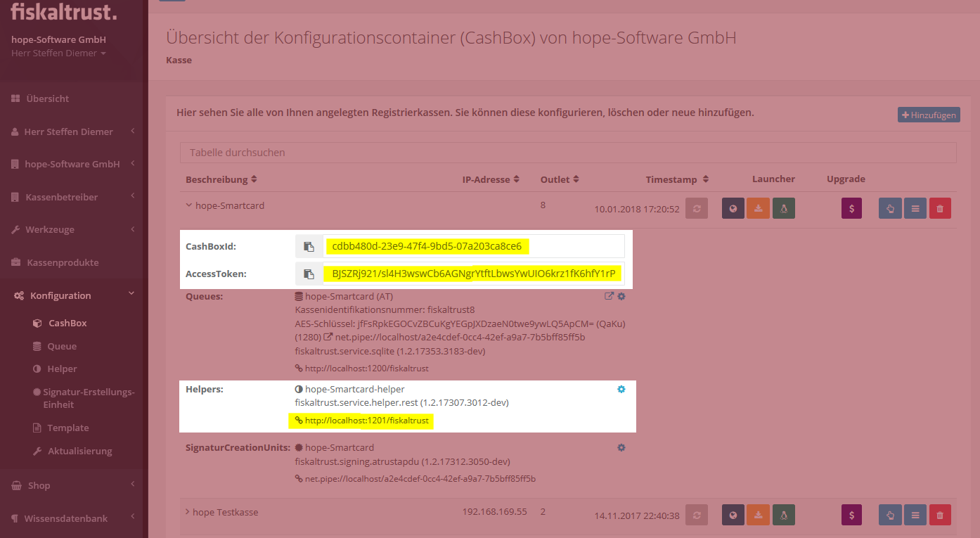Viewport: 980px width, 538px height.
Task: Sort table by Outlet column
Action: tap(560, 179)
